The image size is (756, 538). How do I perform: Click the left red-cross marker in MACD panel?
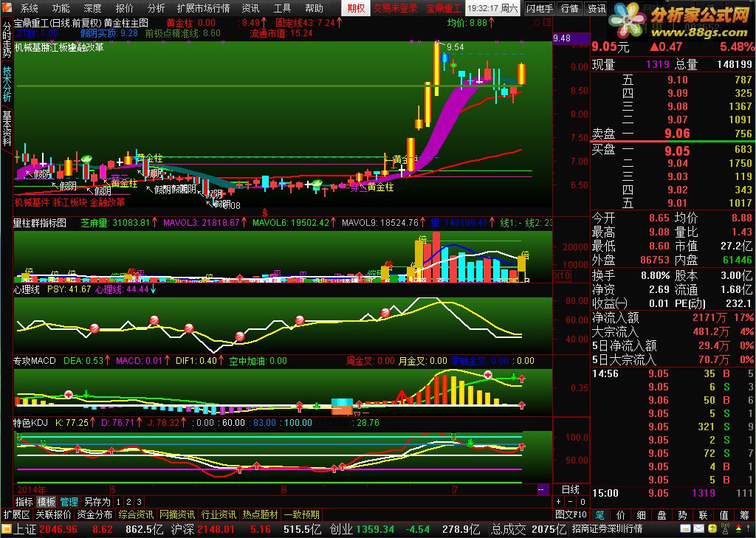coord(69,394)
